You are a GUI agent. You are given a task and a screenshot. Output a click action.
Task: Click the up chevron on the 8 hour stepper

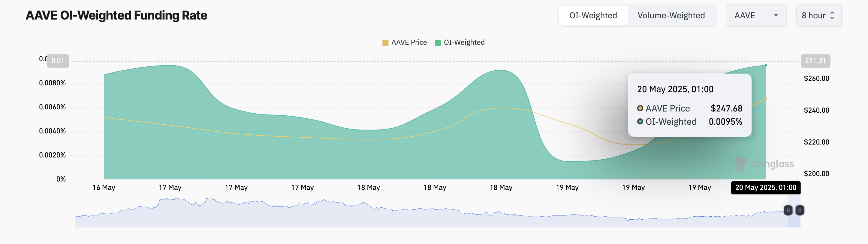coord(832,13)
